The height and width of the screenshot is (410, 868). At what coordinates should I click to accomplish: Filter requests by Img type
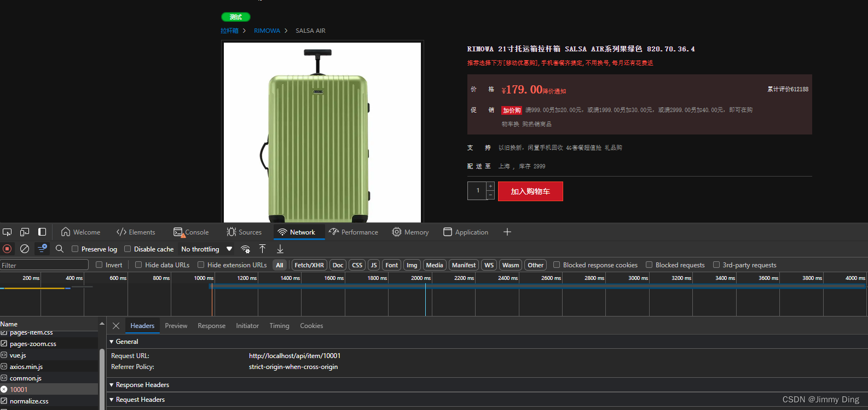412,265
